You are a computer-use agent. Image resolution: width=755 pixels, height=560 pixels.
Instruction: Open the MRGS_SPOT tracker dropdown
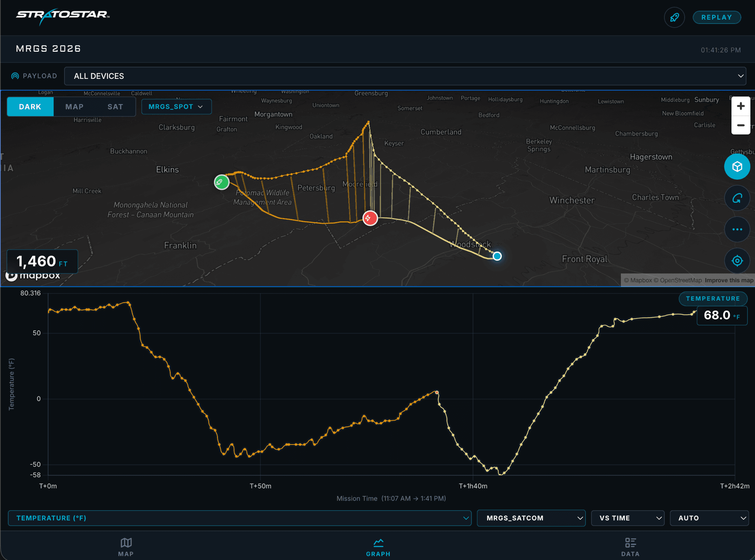click(x=176, y=107)
